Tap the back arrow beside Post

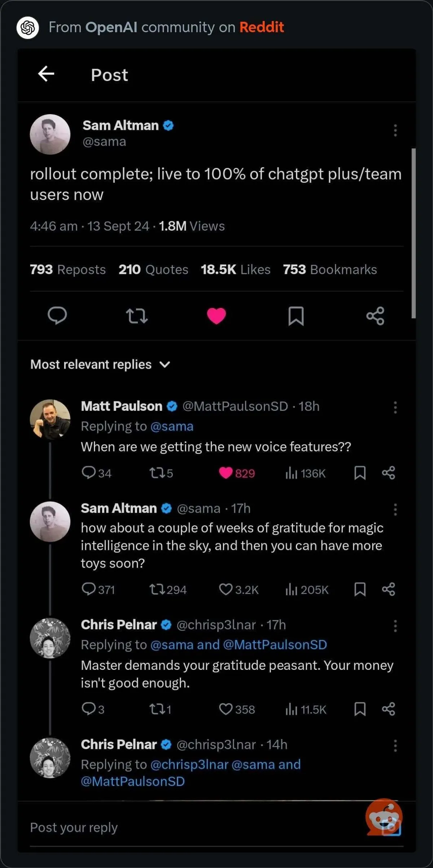(46, 74)
